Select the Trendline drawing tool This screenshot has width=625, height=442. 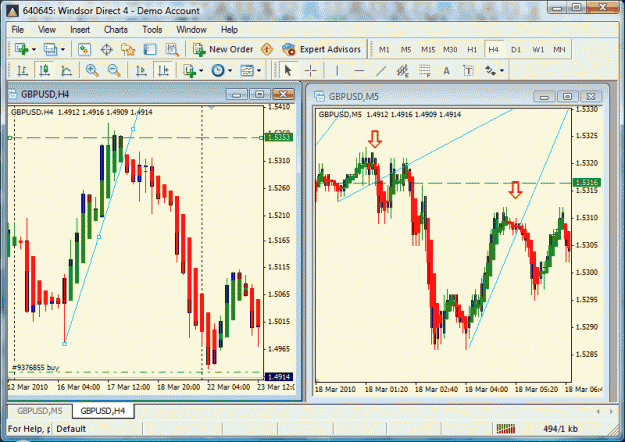click(381, 71)
